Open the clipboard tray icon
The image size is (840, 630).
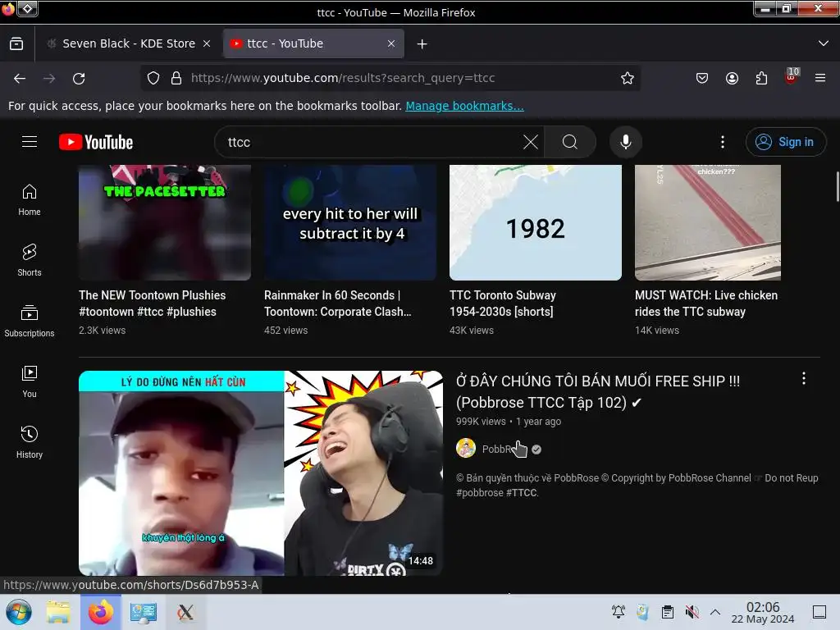coord(668,612)
